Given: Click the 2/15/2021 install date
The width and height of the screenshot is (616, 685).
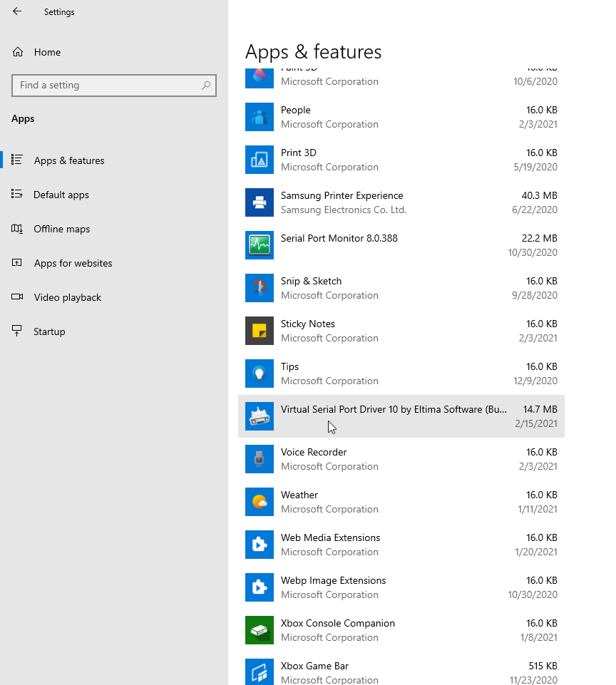Looking at the screenshot, I should point(536,423).
